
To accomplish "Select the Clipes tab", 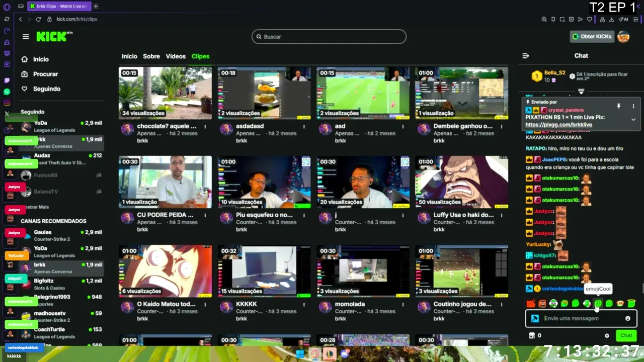I will [200, 56].
